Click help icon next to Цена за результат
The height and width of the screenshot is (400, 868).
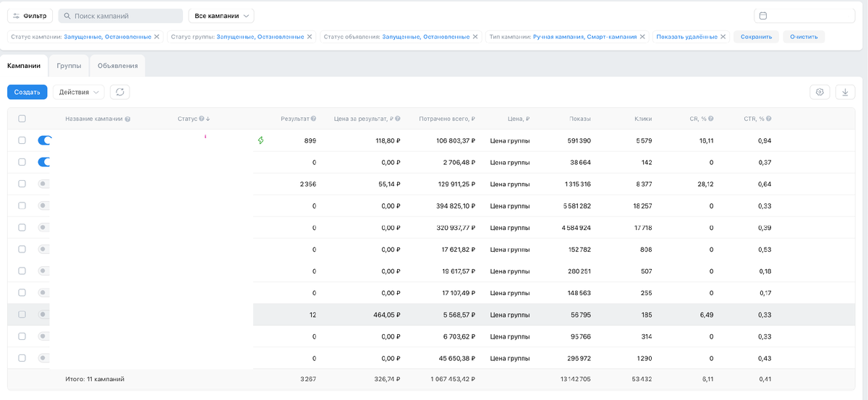point(398,119)
